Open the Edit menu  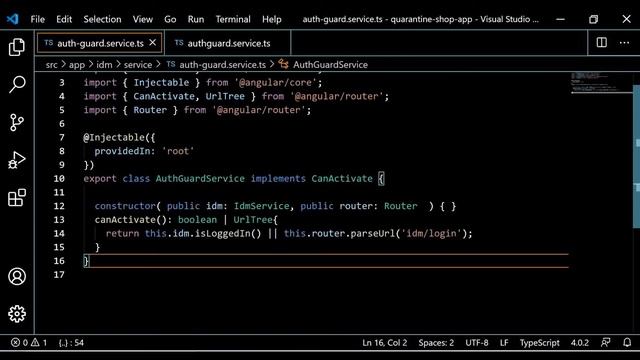tap(64, 19)
